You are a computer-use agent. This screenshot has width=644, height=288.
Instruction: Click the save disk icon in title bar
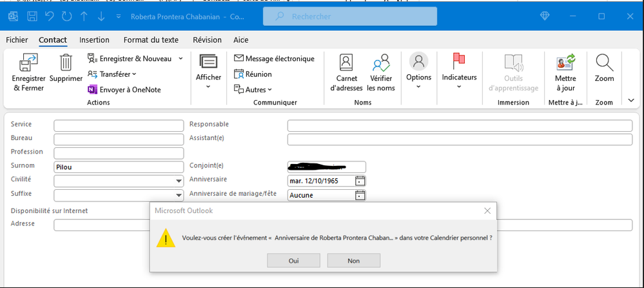[32, 16]
